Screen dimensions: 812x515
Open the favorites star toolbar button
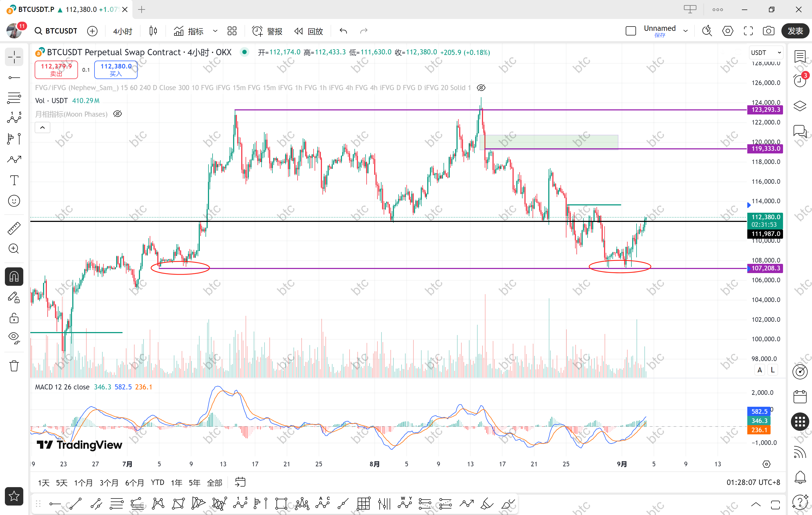pyautogui.click(x=14, y=496)
